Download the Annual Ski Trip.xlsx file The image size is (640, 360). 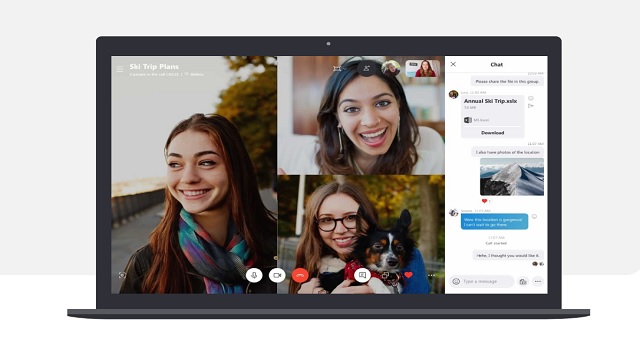(x=492, y=133)
